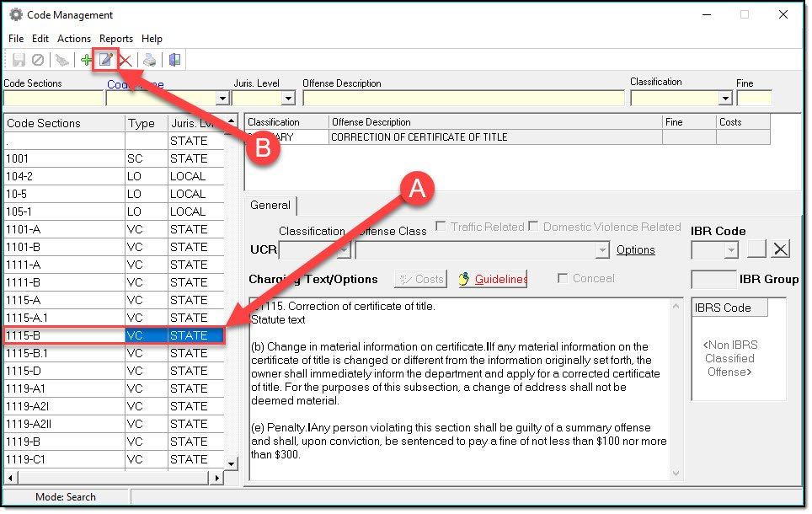The height and width of the screenshot is (514, 812).
Task: Click the Guidelines button
Action: (493, 280)
